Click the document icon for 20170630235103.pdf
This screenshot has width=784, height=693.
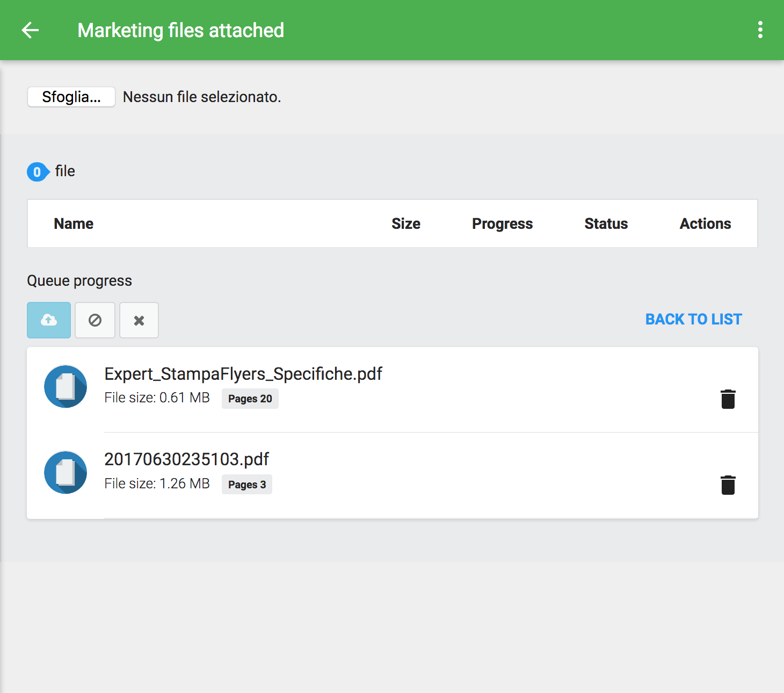click(x=66, y=473)
